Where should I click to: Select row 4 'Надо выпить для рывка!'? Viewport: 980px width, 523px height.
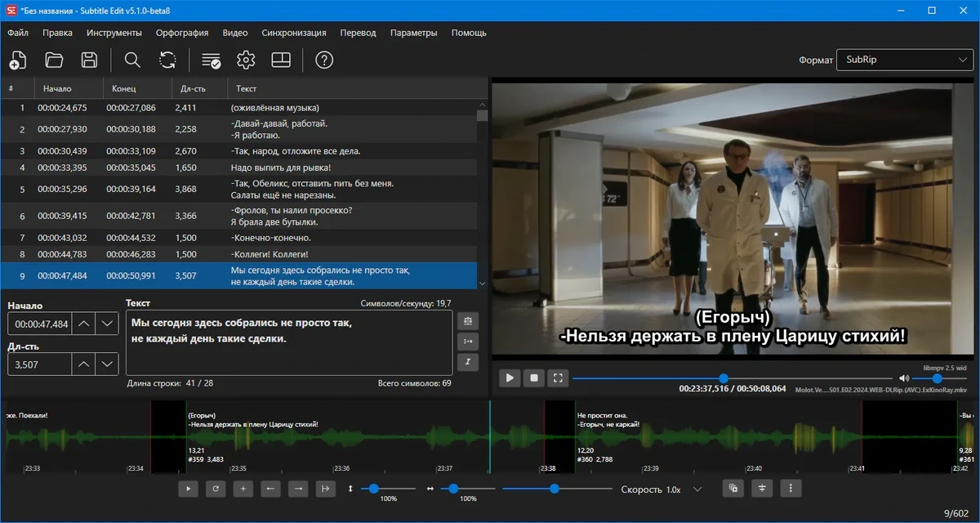point(238,168)
